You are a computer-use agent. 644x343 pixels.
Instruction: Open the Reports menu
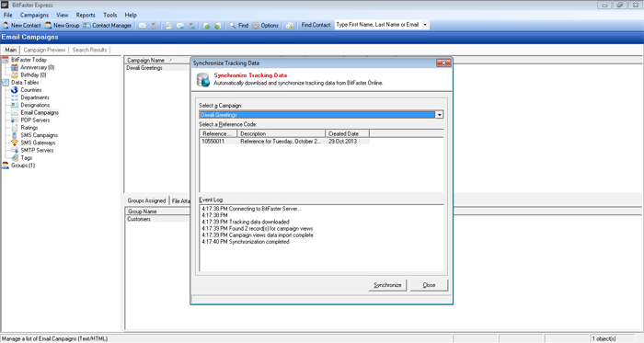86,16
